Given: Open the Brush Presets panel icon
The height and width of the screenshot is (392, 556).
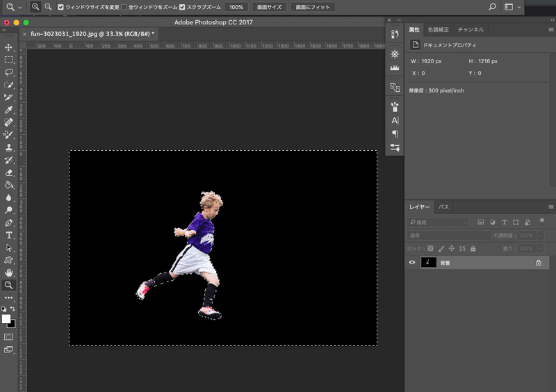Looking at the screenshot, I should 395,107.
